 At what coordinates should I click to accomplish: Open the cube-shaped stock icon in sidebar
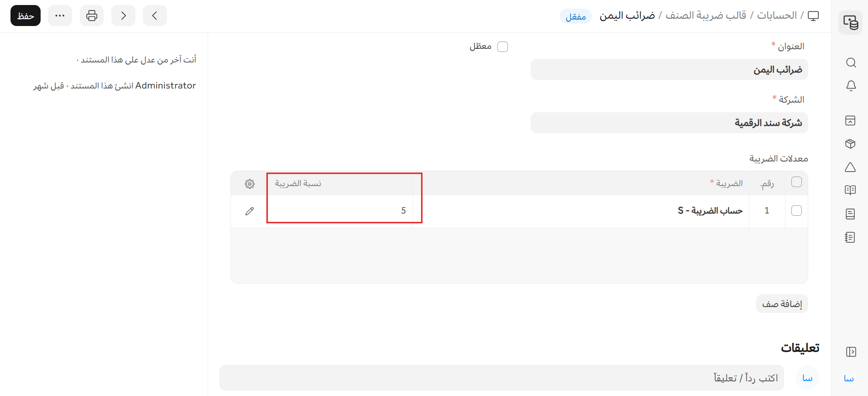point(850,144)
